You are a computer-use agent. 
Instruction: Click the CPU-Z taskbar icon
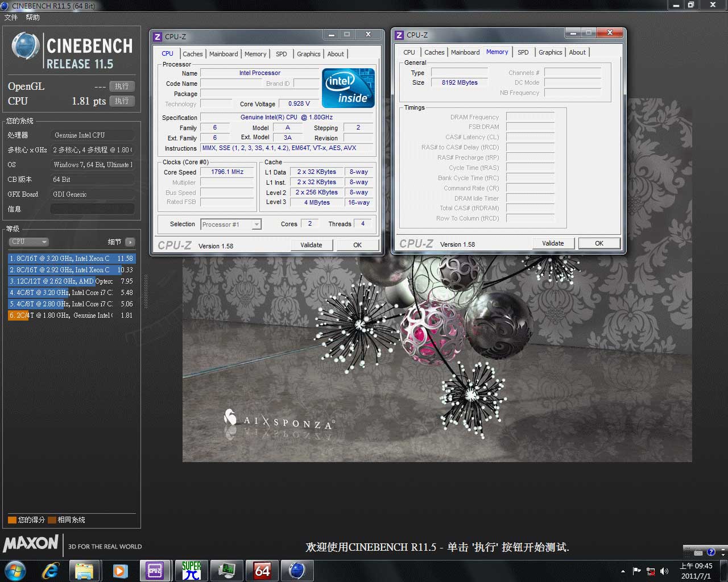[155, 570]
